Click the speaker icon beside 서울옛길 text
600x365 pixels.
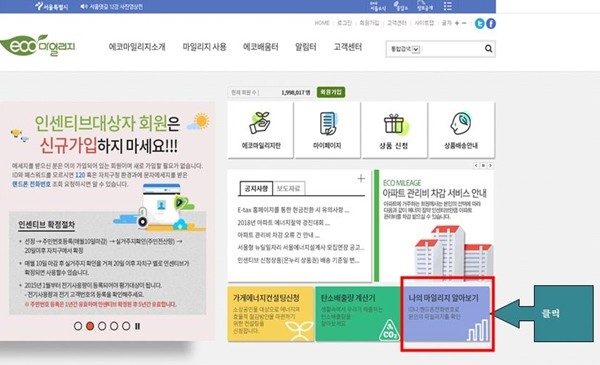point(84,7)
